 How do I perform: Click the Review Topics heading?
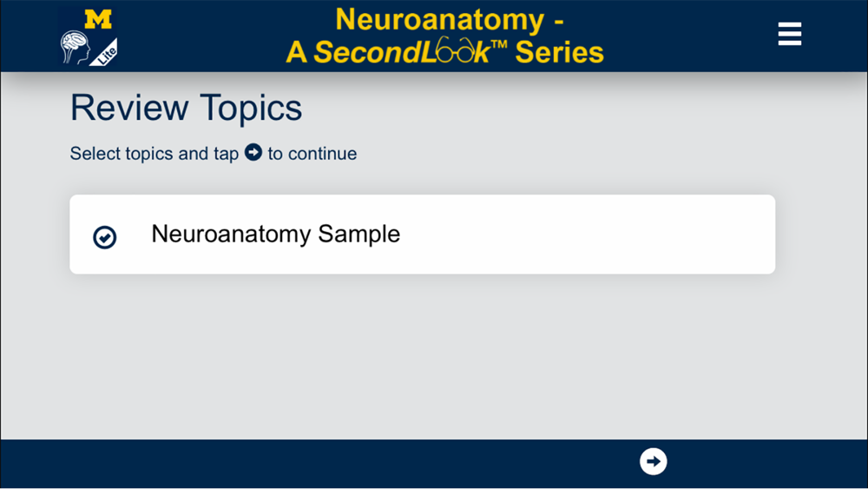tap(186, 108)
